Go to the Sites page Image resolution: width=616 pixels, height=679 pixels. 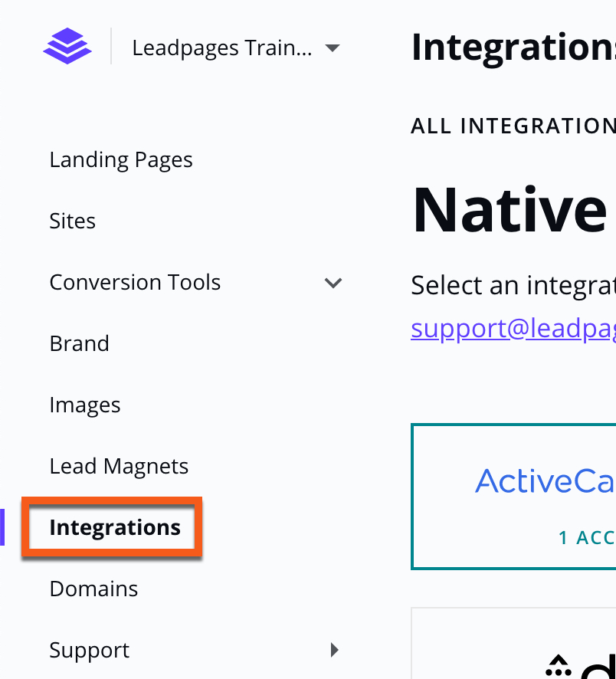(72, 221)
